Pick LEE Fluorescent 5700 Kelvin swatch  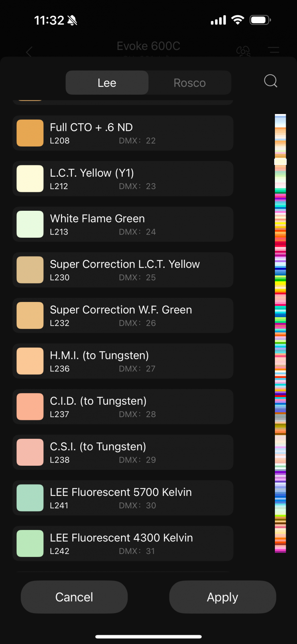tap(30, 498)
